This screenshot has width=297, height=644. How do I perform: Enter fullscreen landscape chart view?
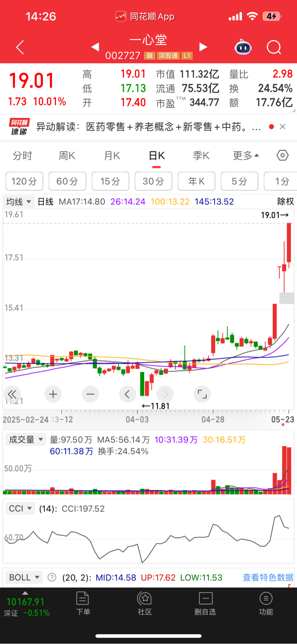point(202,394)
